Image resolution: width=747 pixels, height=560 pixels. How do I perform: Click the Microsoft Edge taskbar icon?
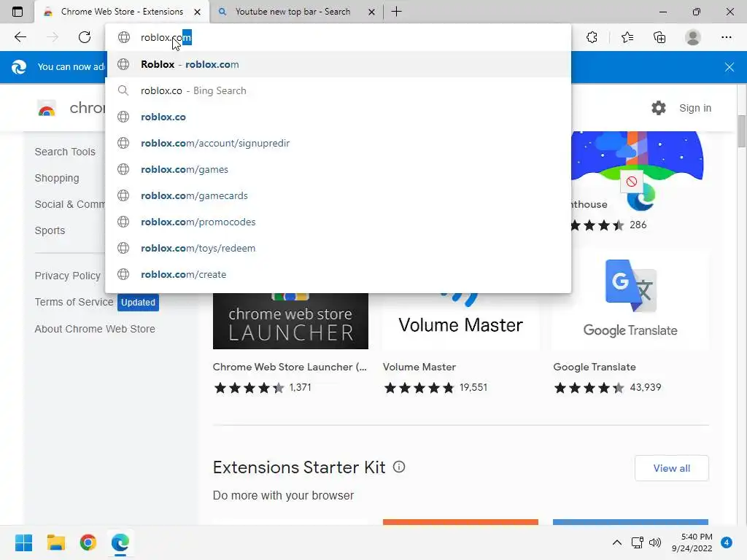coord(120,542)
